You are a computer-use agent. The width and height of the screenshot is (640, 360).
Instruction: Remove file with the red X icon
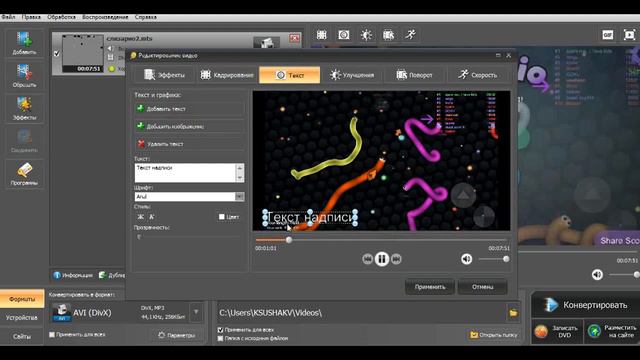[x=294, y=38]
